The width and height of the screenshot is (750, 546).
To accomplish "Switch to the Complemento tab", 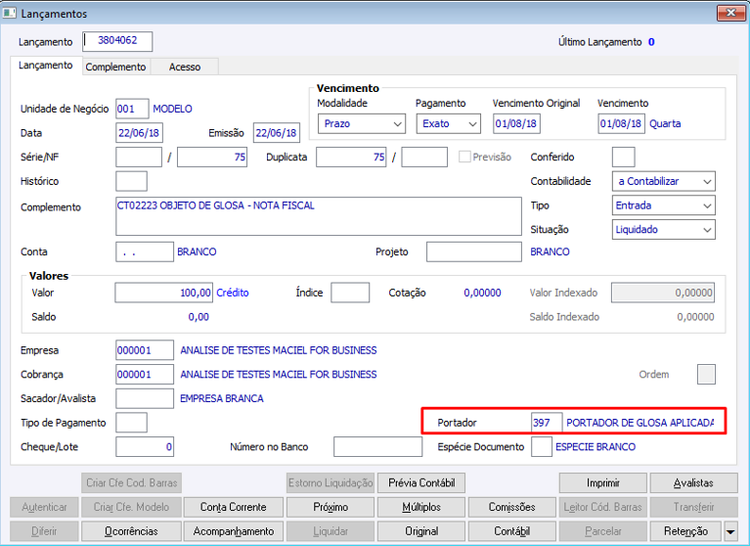I will click(x=116, y=67).
